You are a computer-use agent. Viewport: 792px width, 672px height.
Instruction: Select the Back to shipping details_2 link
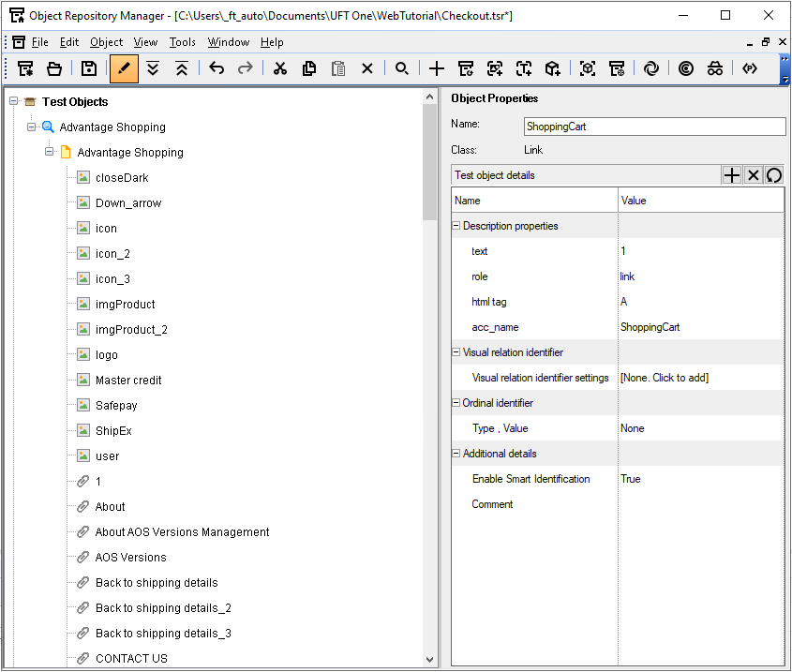click(163, 608)
